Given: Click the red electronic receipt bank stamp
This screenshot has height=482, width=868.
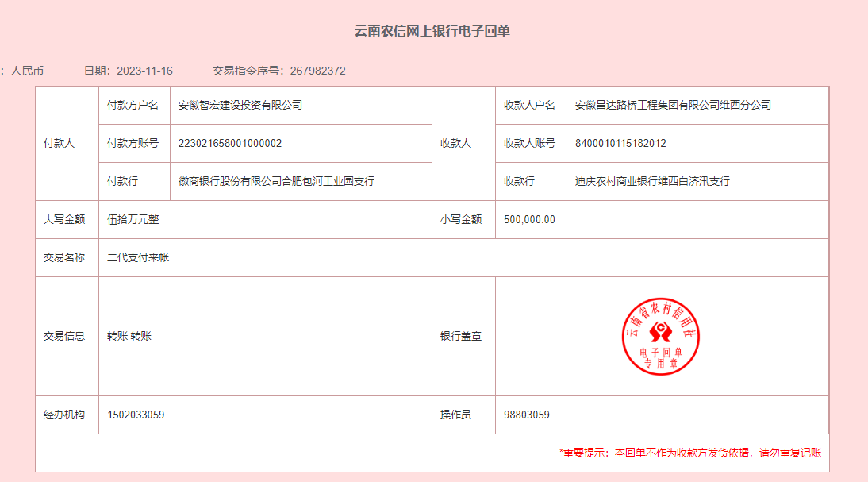Looking at the screenshot, I should click(660, 336).
